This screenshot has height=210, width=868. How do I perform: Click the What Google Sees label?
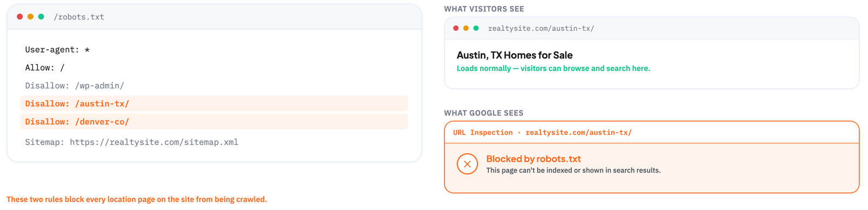coord(484,113)
